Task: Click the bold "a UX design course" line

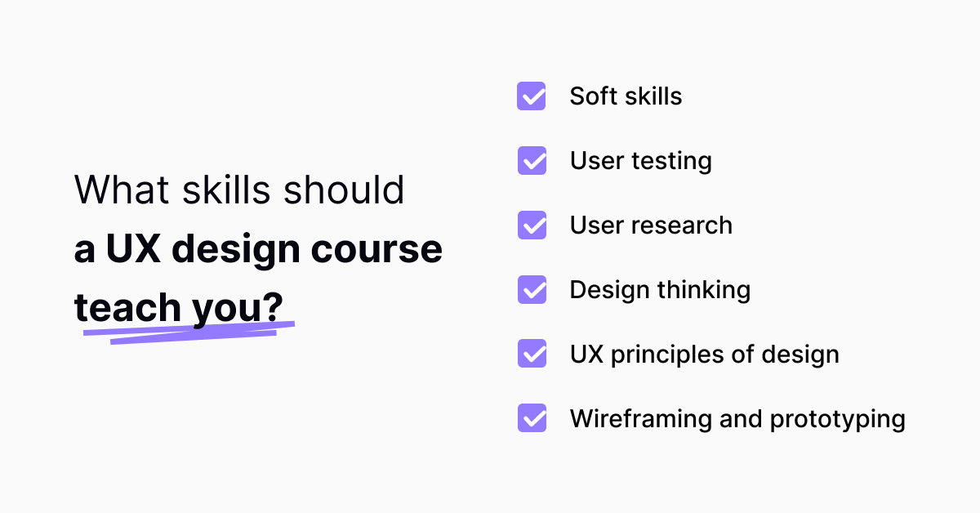Action: (258, 249)
